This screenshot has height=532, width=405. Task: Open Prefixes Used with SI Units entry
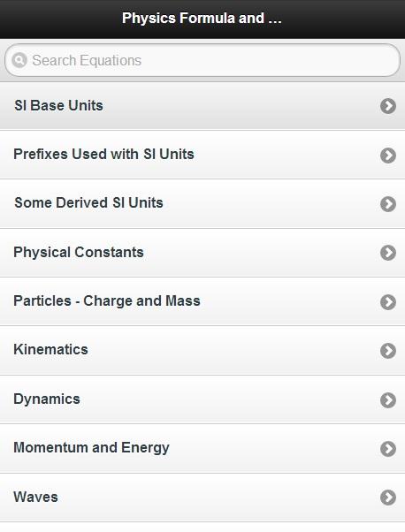pyautogui.click(x=202, y=155)
